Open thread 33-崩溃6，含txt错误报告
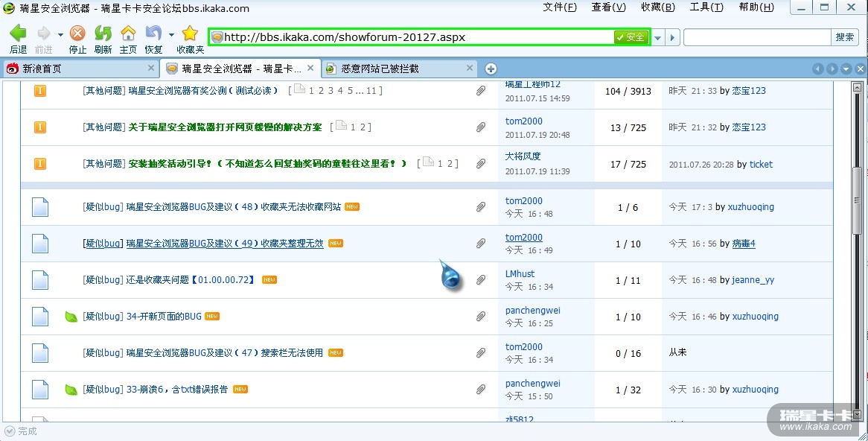 [177, 390]
